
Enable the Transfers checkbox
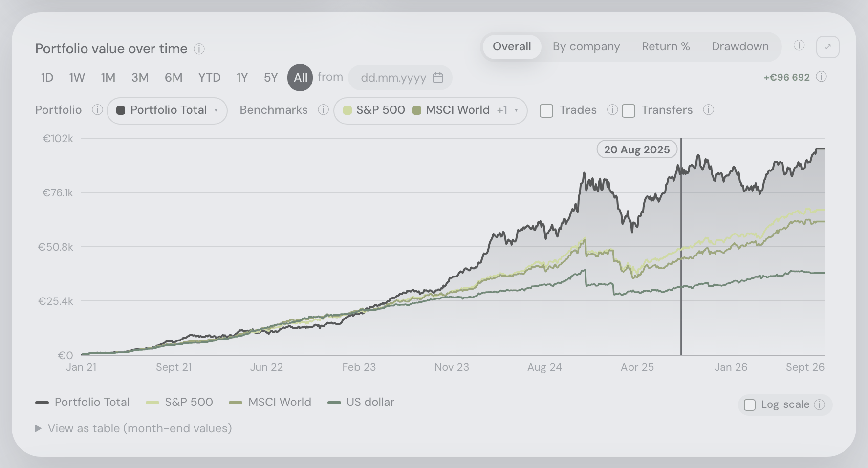629,111
